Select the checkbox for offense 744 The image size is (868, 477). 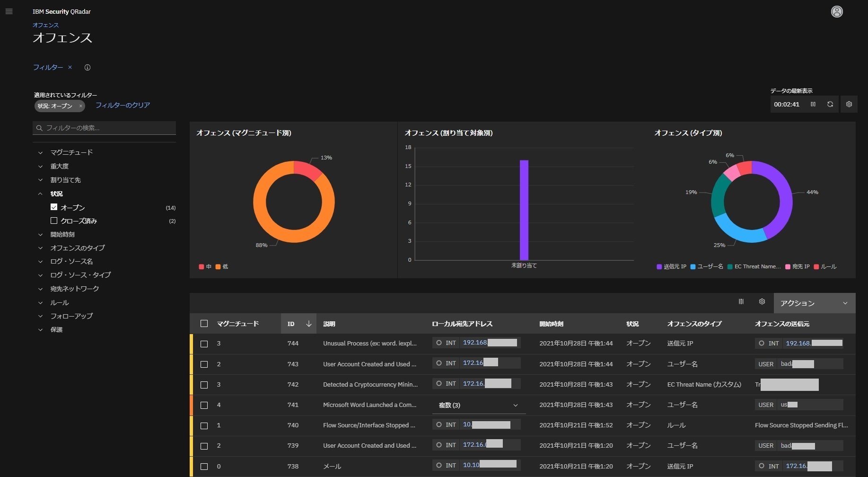coord(204,344)
